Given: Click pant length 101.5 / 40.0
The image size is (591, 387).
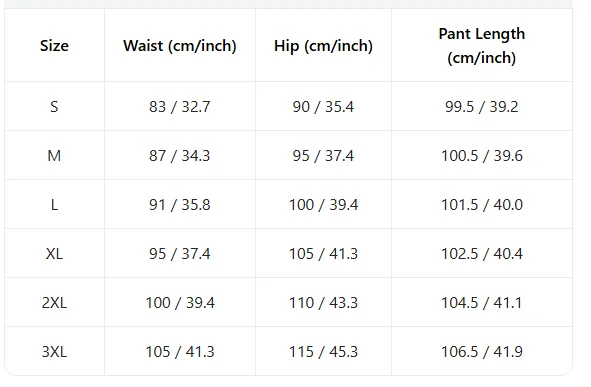Looking at the screenshot, I should [x=482, y=205].
